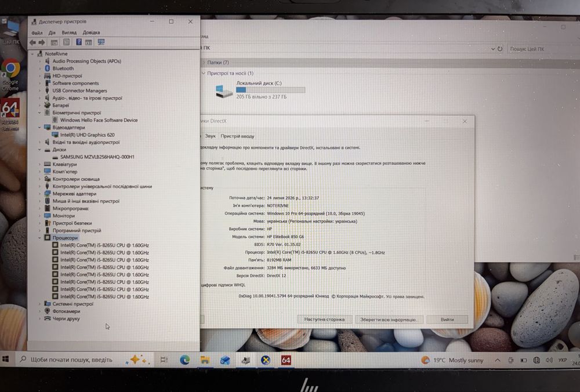
Task: Click the blue Help question-mark toolbar icon
Action: click(x=79, y=42)
